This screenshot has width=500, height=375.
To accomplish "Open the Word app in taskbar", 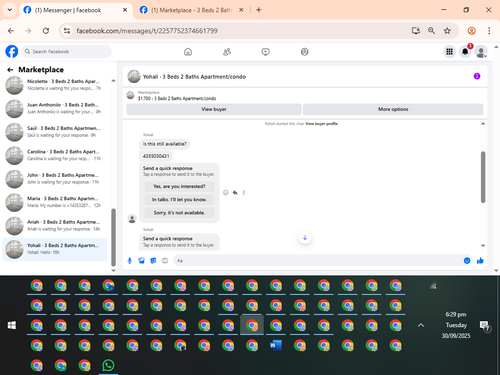I will tap(276, 345).
